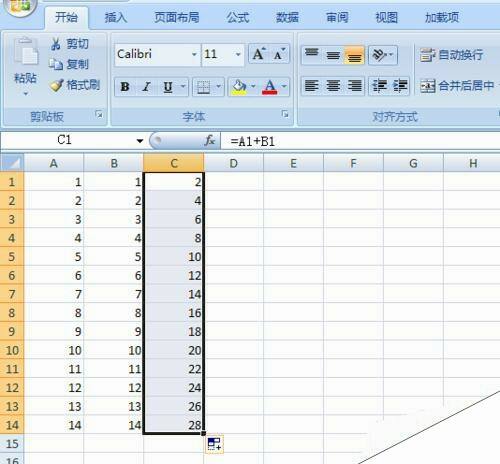This screenshot has height=464, width=500.
Task: Open the font size 11 dropdown
Action: tap(238, 54)
